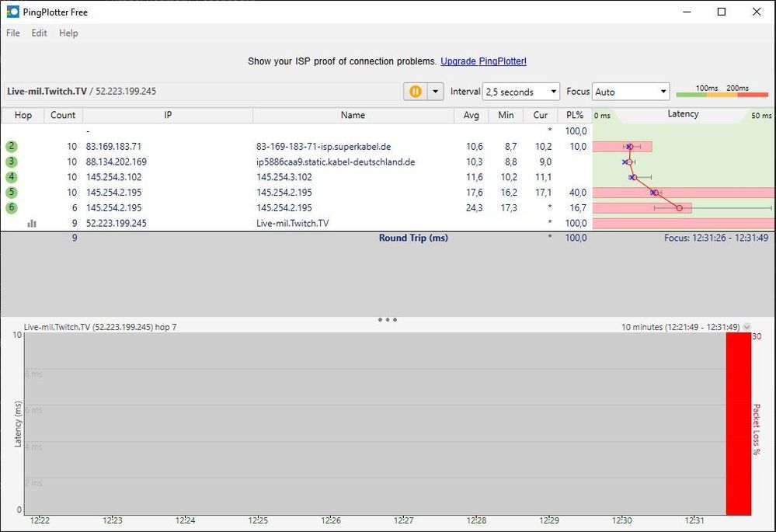Maximize the PingPlotter window
The height and width of the screenshot is (532, 776).
click(x=722, y=12)
